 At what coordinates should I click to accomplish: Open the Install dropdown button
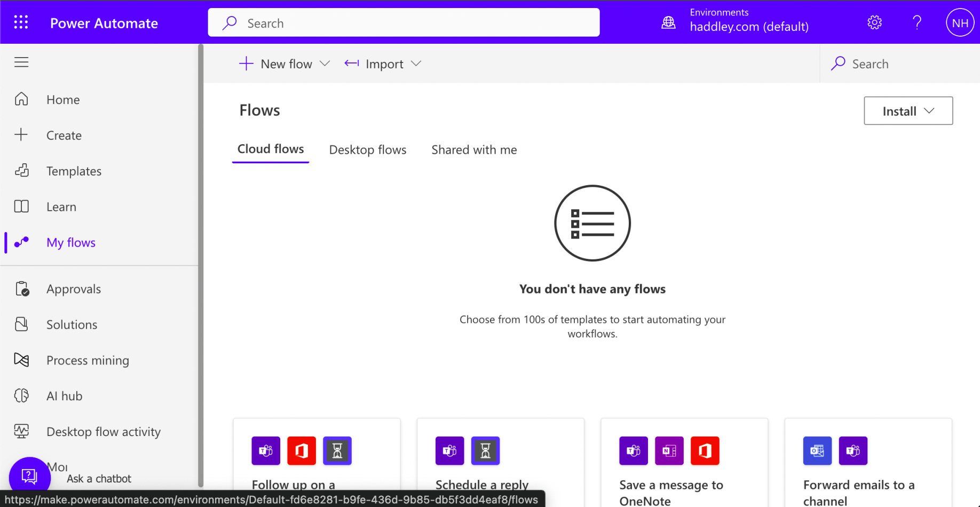[x=908, y=111]
